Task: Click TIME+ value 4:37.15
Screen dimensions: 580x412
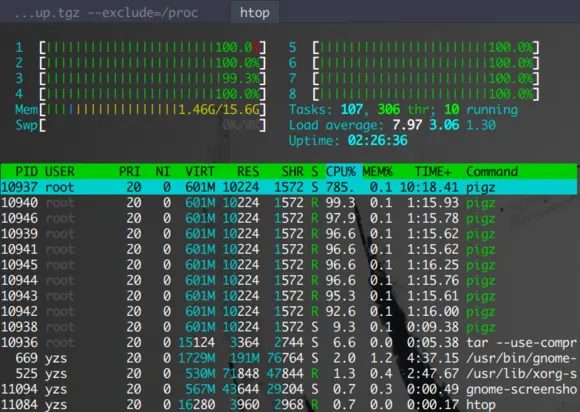Action: point(433,358)
